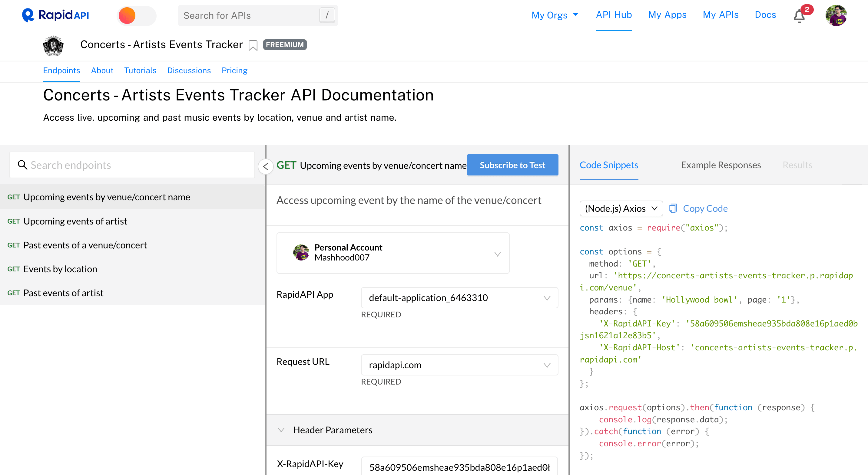This screenshot has height=475, width=868.
Task: Click the Copy Code clipboard icon
Action: point(673,208)
